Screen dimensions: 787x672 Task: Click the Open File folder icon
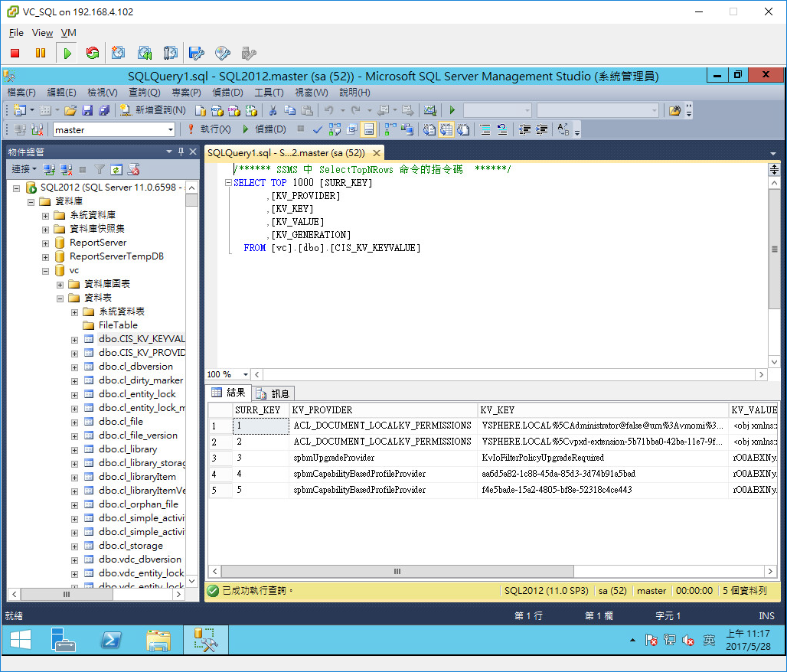pyautogui.click(x=70, y=110)
